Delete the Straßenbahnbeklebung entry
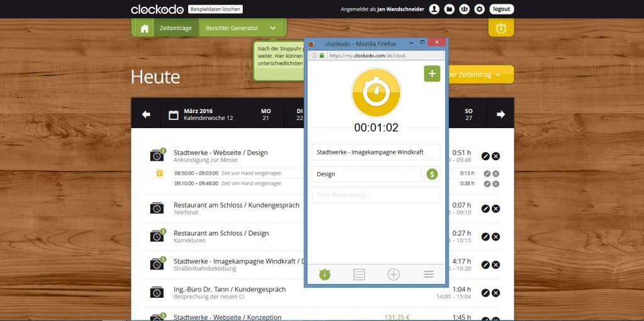 pos(496,264)
